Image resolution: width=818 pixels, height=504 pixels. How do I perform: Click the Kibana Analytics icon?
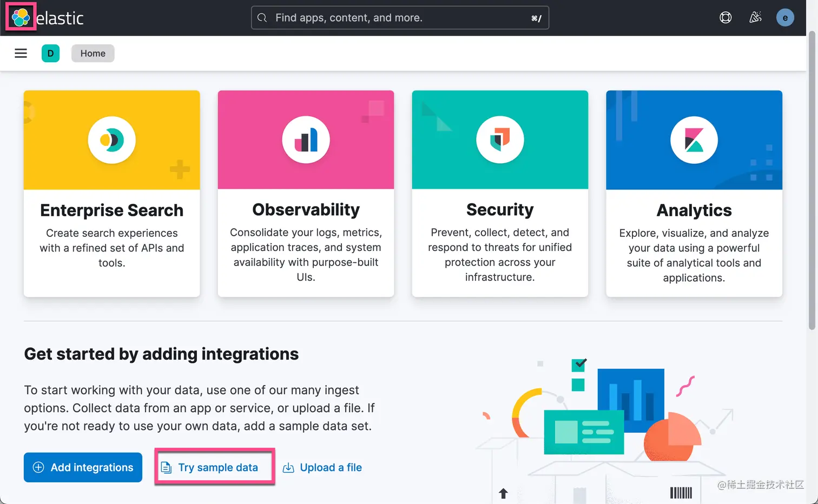click(x=694, y=140)
